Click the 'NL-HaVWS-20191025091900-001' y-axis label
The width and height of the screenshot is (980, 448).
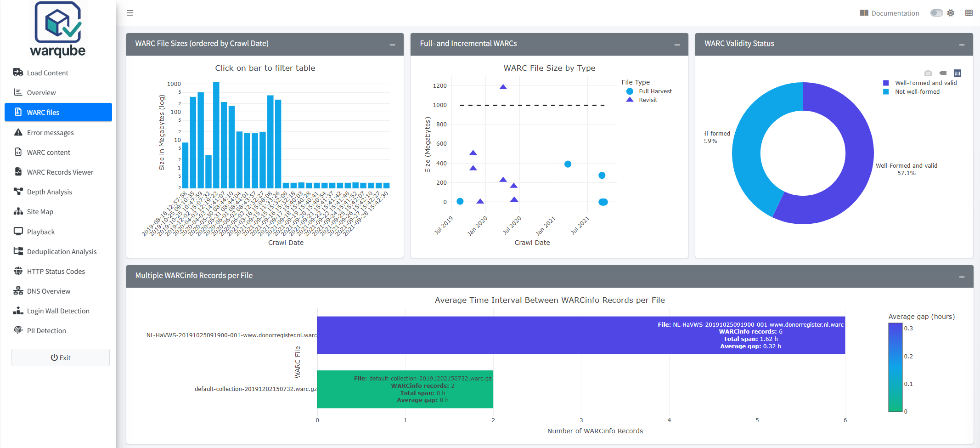click(232, 335)
